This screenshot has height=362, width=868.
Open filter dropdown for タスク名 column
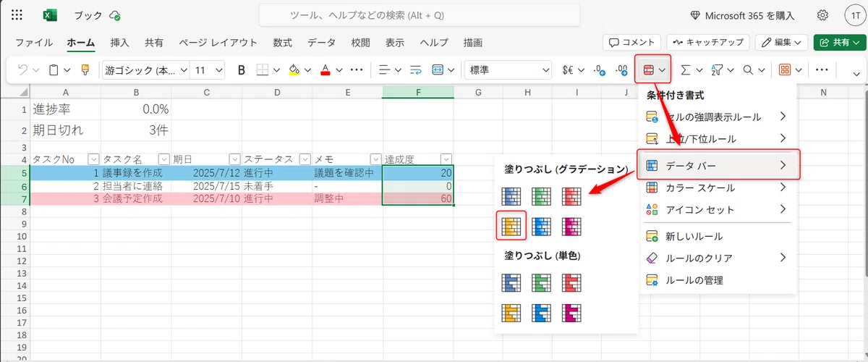coord(163,159)
